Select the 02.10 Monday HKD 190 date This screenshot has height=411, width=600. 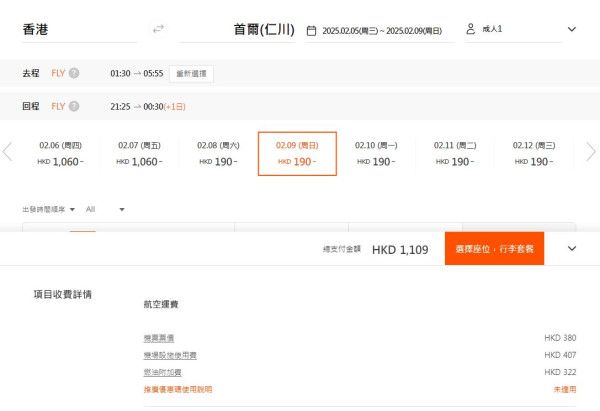(x=376, y=154)
